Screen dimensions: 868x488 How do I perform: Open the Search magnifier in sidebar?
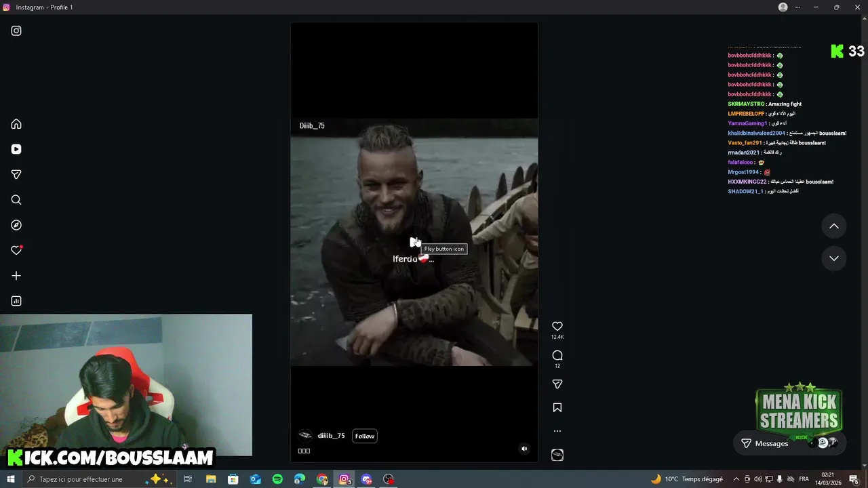[x=16, y=200]
